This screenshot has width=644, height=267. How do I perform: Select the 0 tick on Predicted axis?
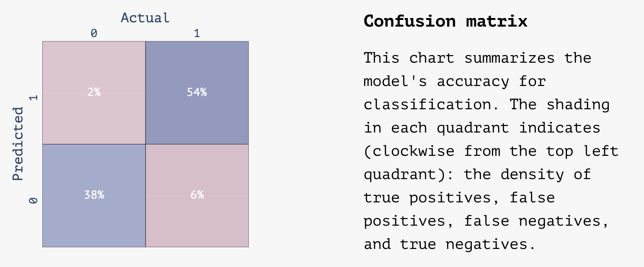[x=33, y=200]
